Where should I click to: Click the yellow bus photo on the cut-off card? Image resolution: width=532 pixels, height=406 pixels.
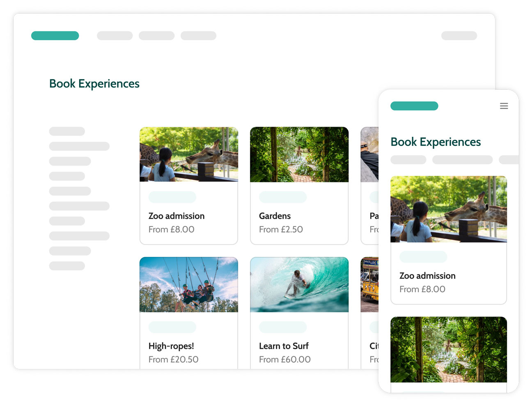click(x=369, y=285)
